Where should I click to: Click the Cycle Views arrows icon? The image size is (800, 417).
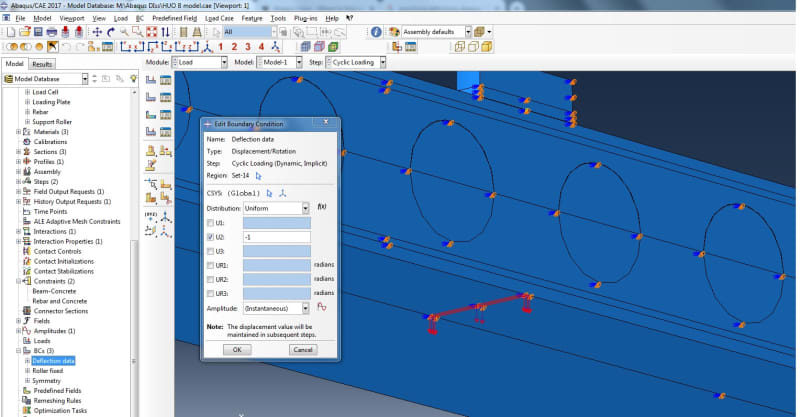coord(165,32)
